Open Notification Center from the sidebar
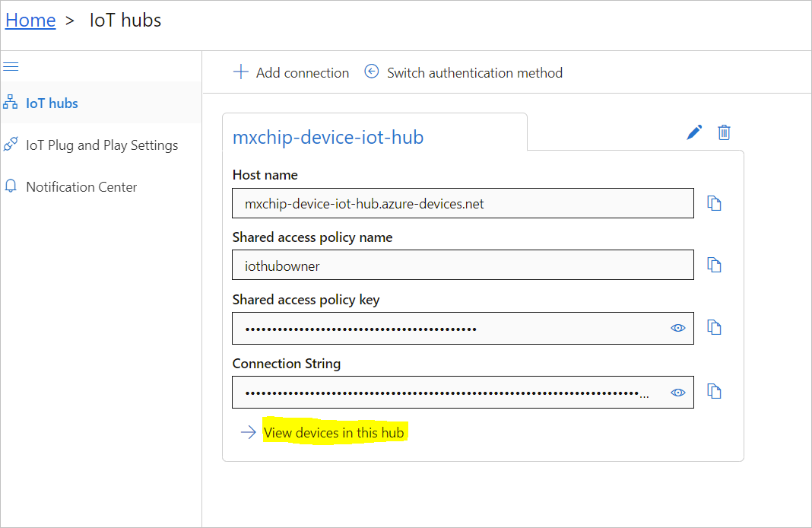812x528 pixels. (x=101, y=186)
